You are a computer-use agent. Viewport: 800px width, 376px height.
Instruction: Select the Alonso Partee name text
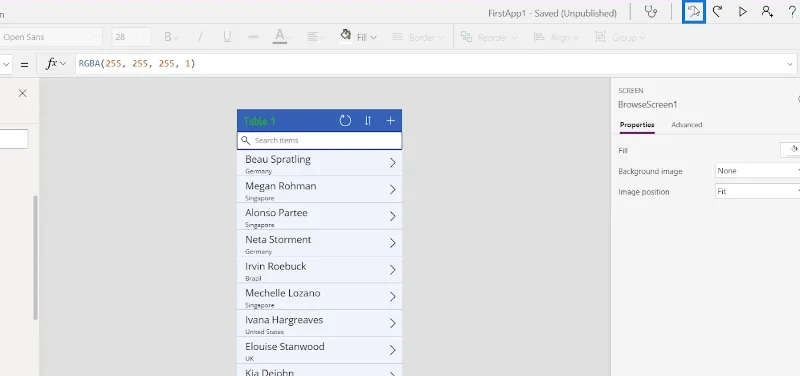click(x=276, y=213)
